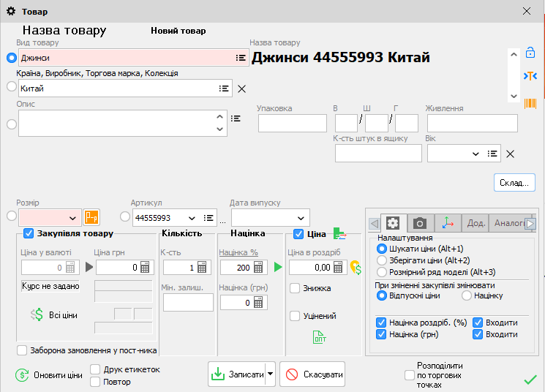Switch to the camera photo tab
Viewport: 545px width, 392px height.
coord(420,223)
